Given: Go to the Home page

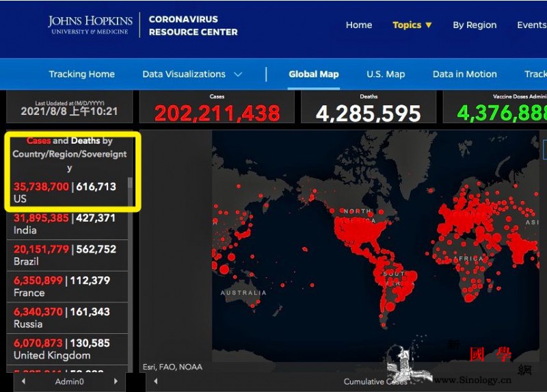Looking at the screenshot, I should point(358,25).
